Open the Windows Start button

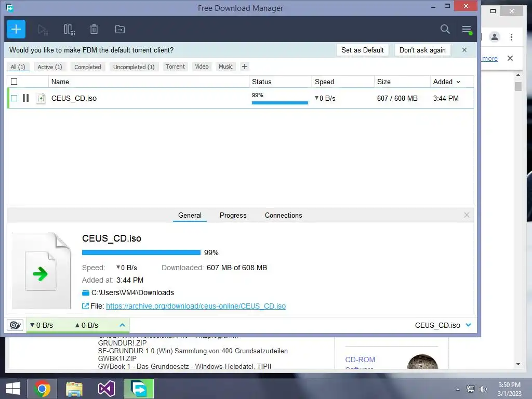coord(13,389)
